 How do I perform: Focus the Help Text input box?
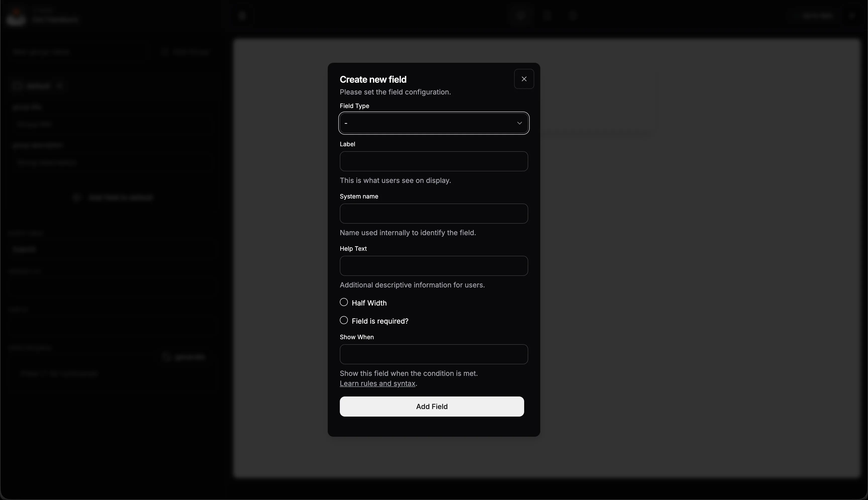[x=433, y=266]
